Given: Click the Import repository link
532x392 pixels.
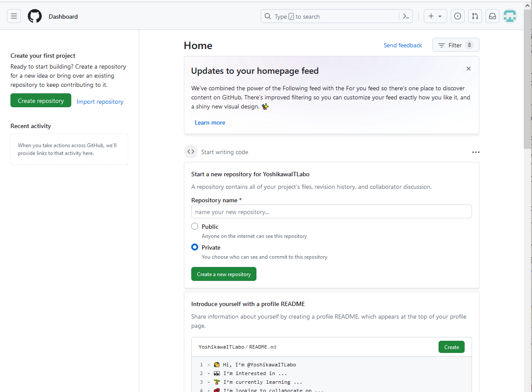Looking at the screenshot, I should [100, 102].
